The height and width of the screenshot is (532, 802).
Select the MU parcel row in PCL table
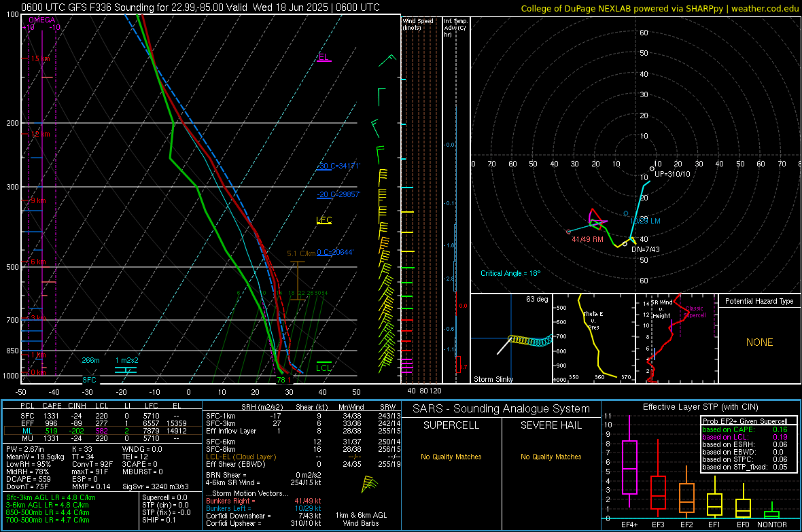tap(102, 438)
